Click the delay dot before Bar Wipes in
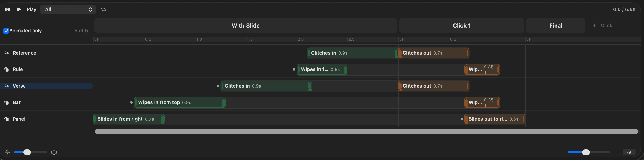Viewport: 644px width, 160px height. [131, 102]
